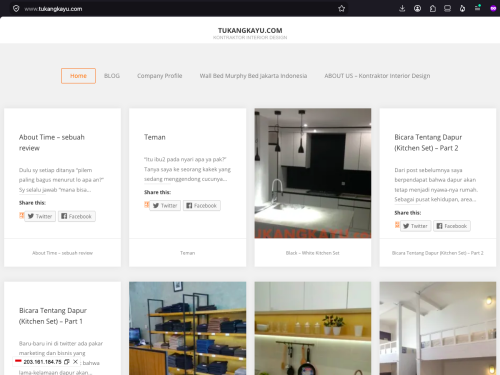This screenshot has height=375, width=500.
Task: Click excerpt text 'Itu ibu2 pada nyari apa ya pak?'
Action: click(x=185, y=159)
